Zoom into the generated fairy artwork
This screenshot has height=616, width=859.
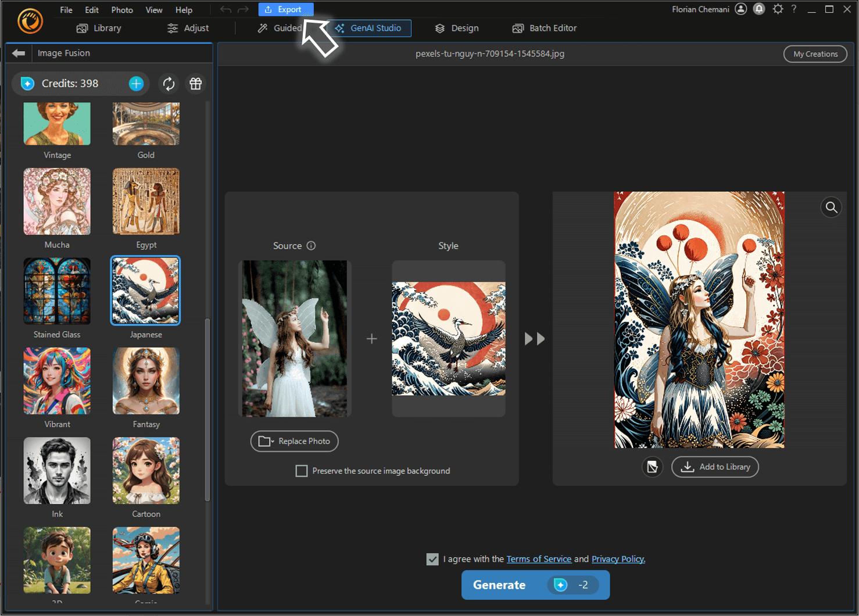[x=831, y=207]
